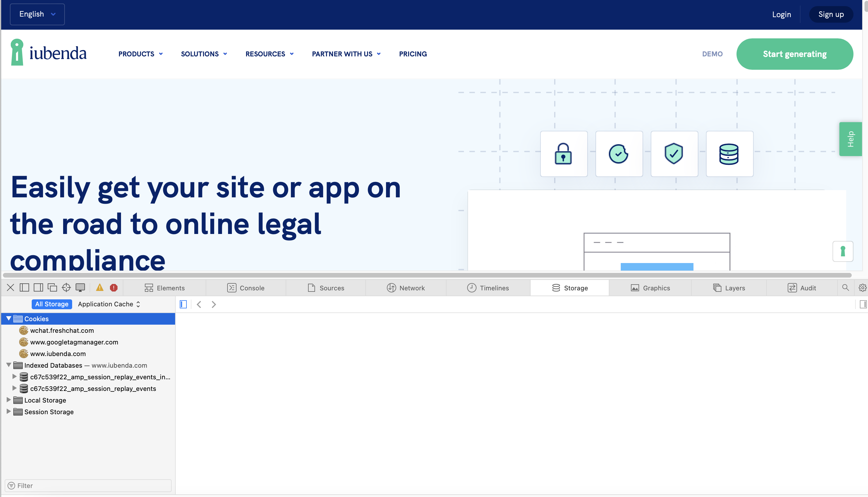Click the horizontal page scrollbar
The height and width of the screenshot is (497, 868).
click(427, 275)
